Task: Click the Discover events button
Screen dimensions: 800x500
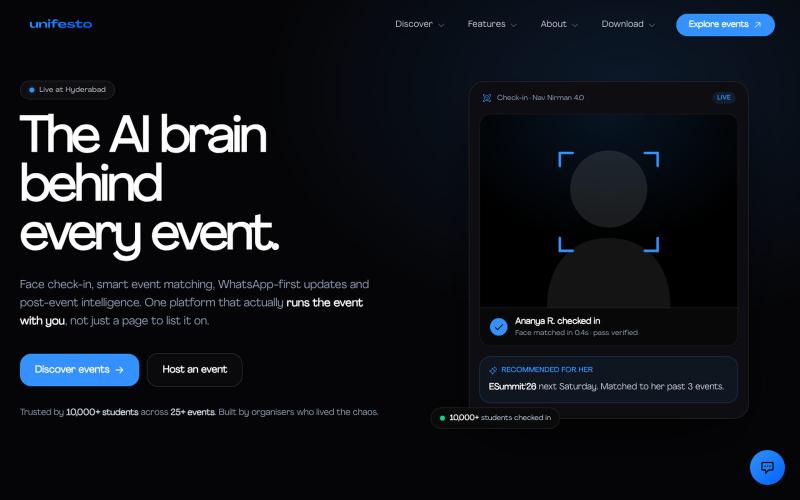Action: pyautogui.click(x=80, y=370)
